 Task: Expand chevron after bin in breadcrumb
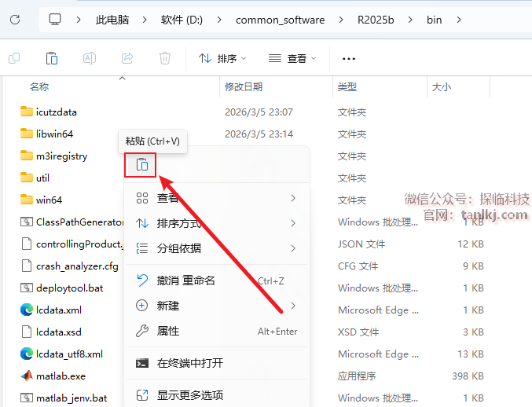[x=459, y=20]
